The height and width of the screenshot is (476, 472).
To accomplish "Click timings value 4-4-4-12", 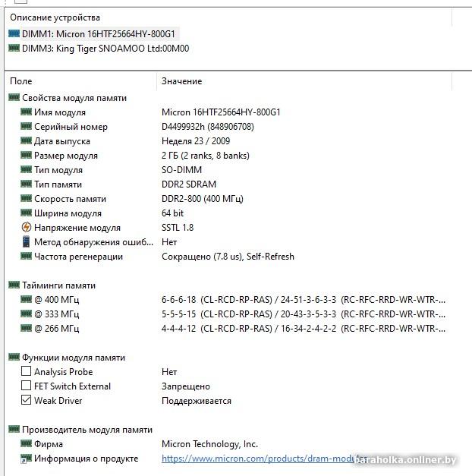I will [x=179, y=329].
